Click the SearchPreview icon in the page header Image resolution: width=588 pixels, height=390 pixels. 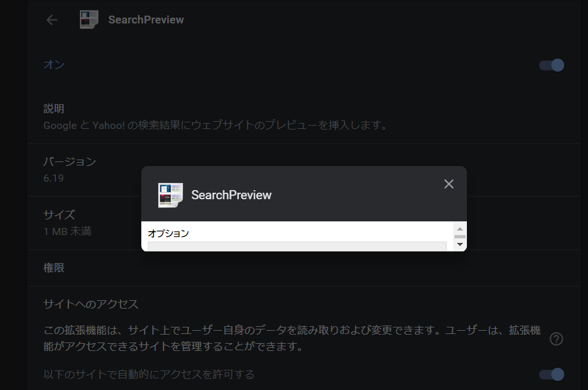tap(89, 20)
